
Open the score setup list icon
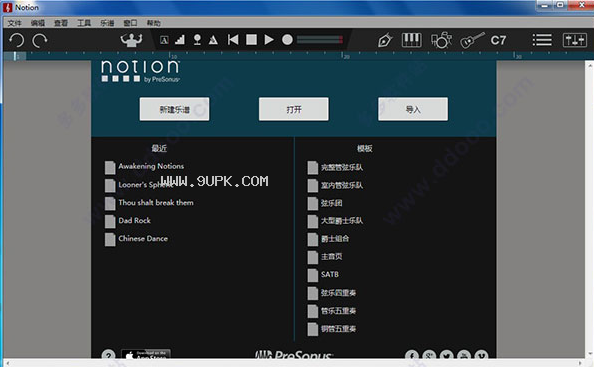coord(542,40)
